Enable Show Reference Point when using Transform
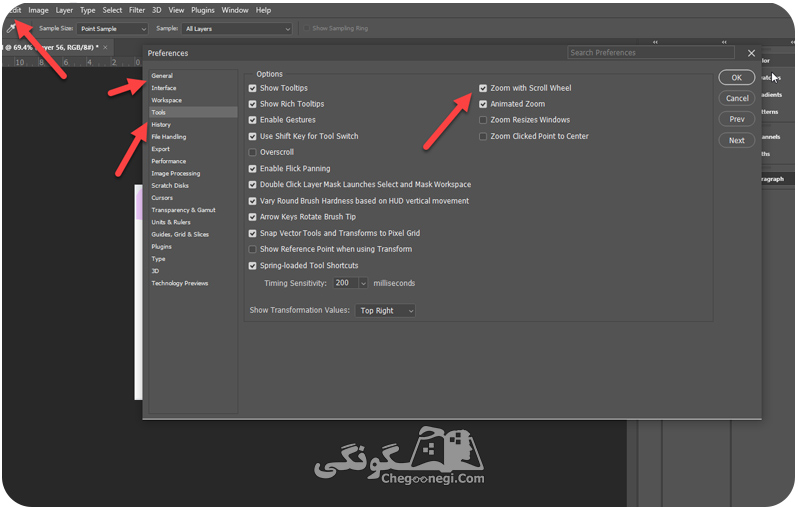 [252, 249]
